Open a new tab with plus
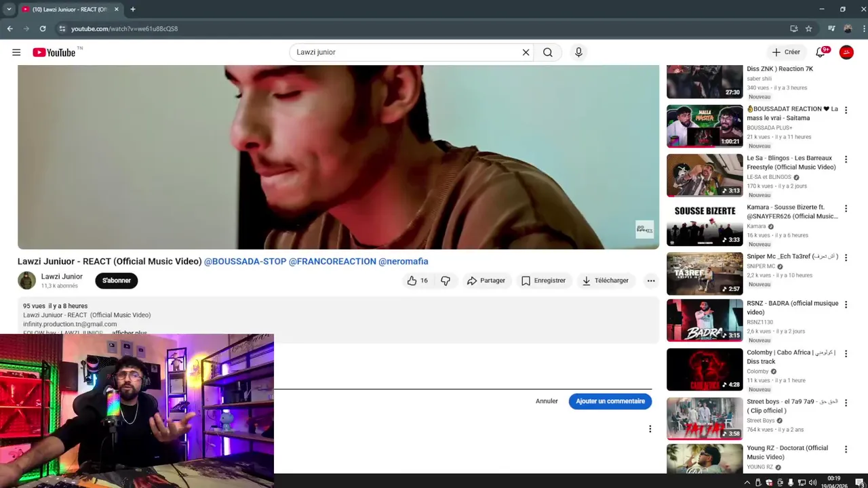This screenshot has width=868, height=488. coord(133,9)
